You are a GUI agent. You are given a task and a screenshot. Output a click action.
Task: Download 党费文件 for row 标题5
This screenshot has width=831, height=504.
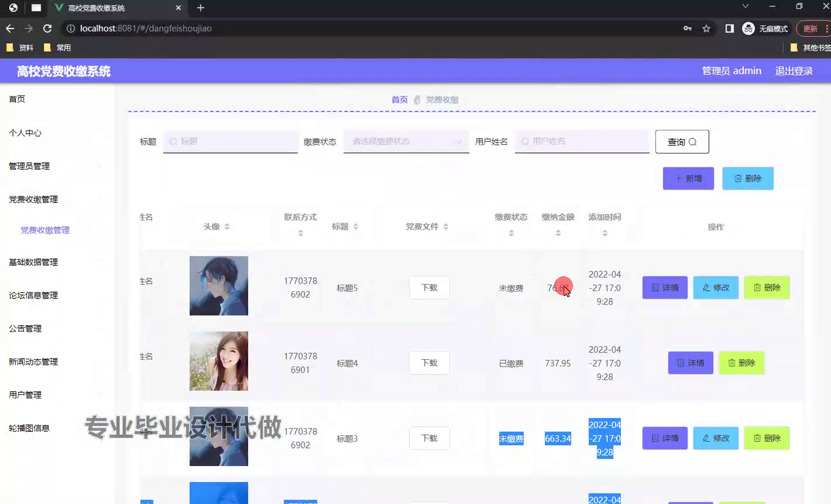tap(430, 288)
